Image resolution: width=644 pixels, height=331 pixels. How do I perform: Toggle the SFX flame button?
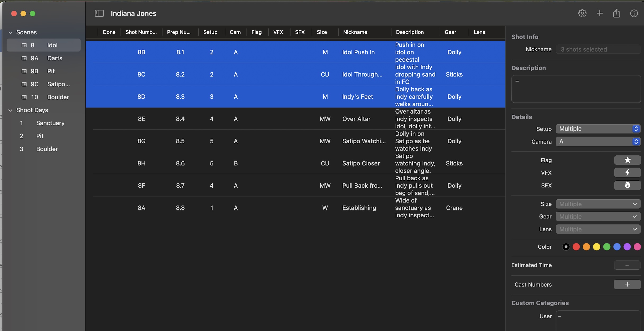click(x=627, y=185)
